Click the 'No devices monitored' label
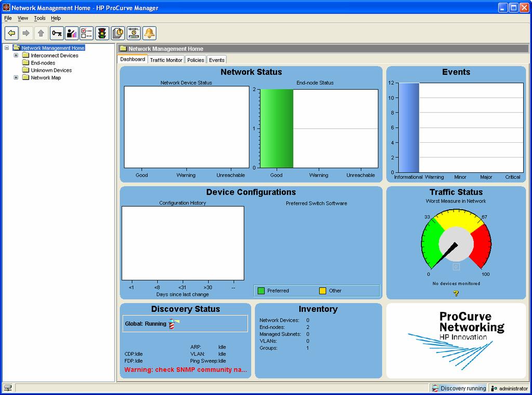532x395 pixels. [456, 283]
